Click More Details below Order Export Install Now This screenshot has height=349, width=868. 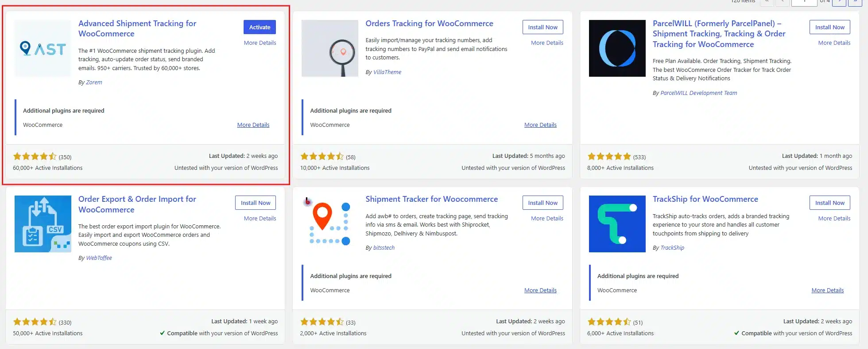[x=260, y=218]
